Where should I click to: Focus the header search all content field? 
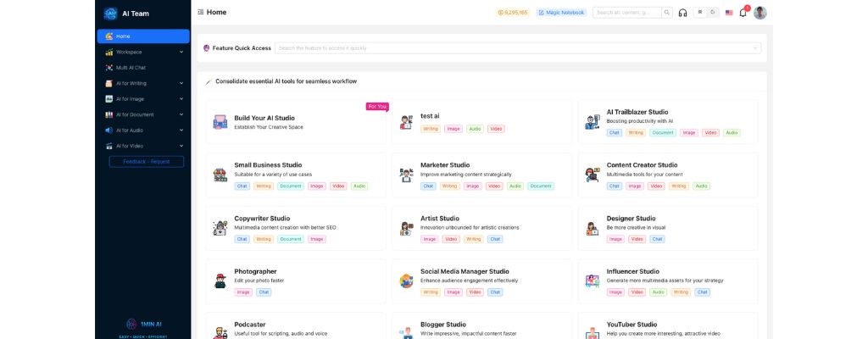(626, 13)
